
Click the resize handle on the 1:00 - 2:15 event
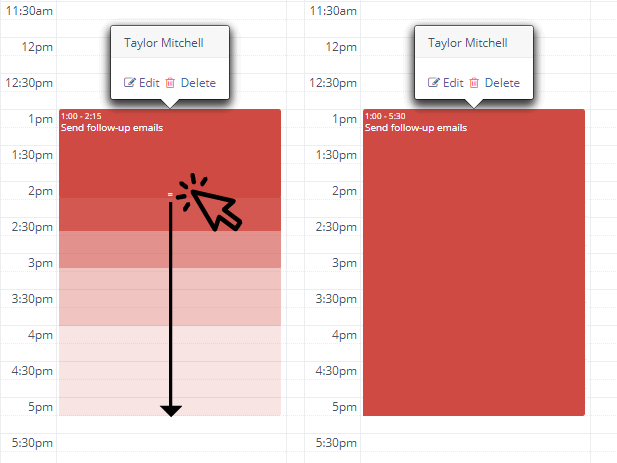tap(170, 194)
